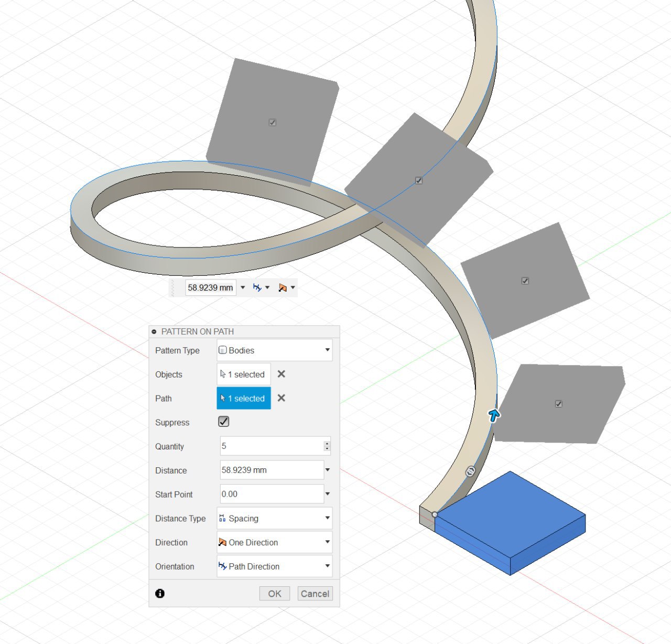Open the Pattern Type Bodies dropdown
Screen dimensions: 671x644
point(275,350)
